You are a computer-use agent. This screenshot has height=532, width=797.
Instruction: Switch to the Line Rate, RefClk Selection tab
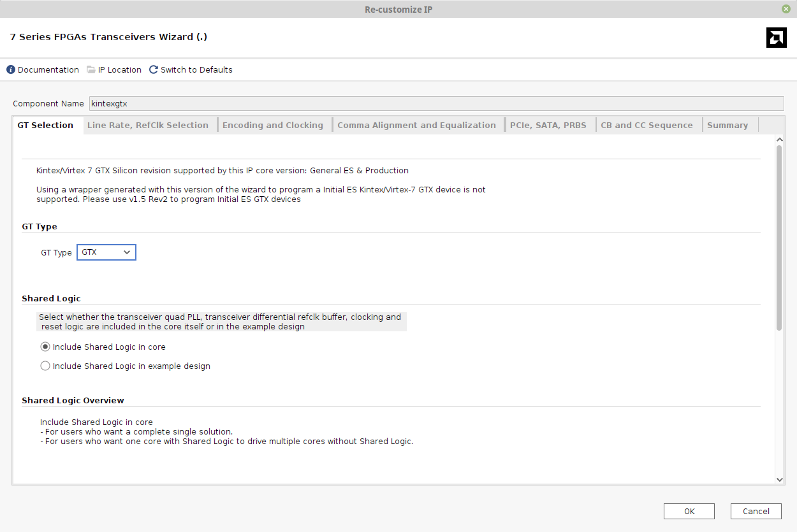point(149,125)
